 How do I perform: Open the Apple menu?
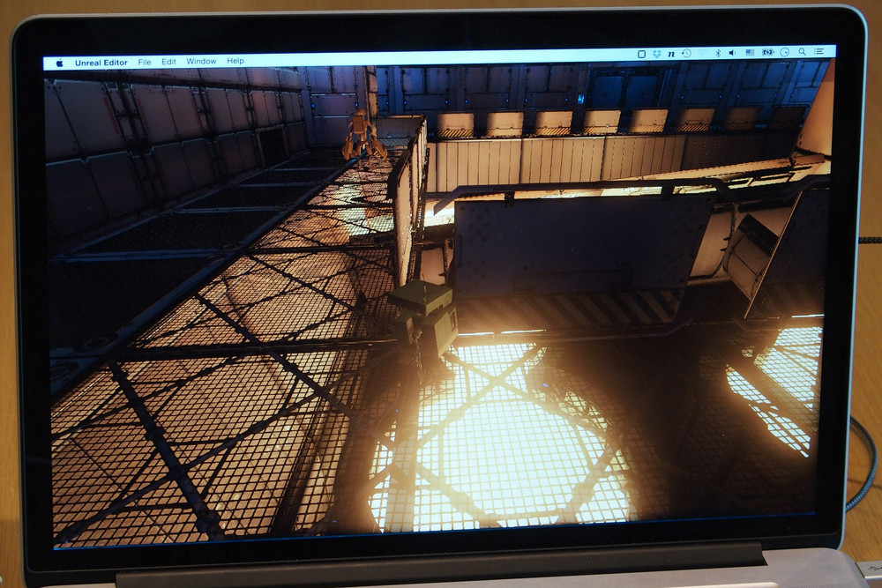60,63
